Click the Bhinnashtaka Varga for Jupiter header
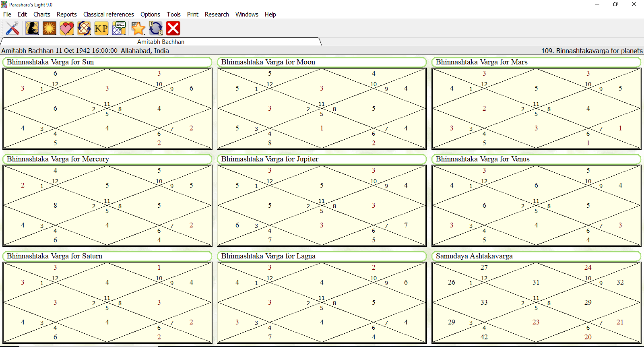 pyautogui.click(x=322, y=159)
